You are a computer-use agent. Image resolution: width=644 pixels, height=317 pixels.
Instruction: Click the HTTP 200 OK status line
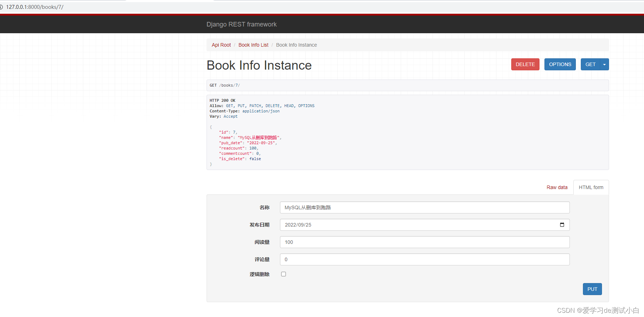pyautogui.click(x=222, y=100)
